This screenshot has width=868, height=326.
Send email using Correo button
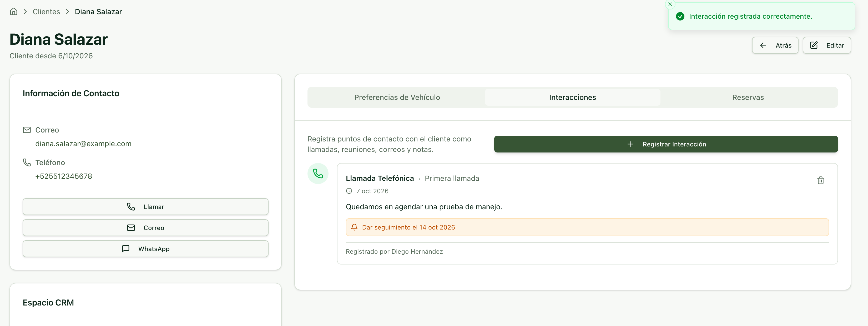tap(145, 228)
